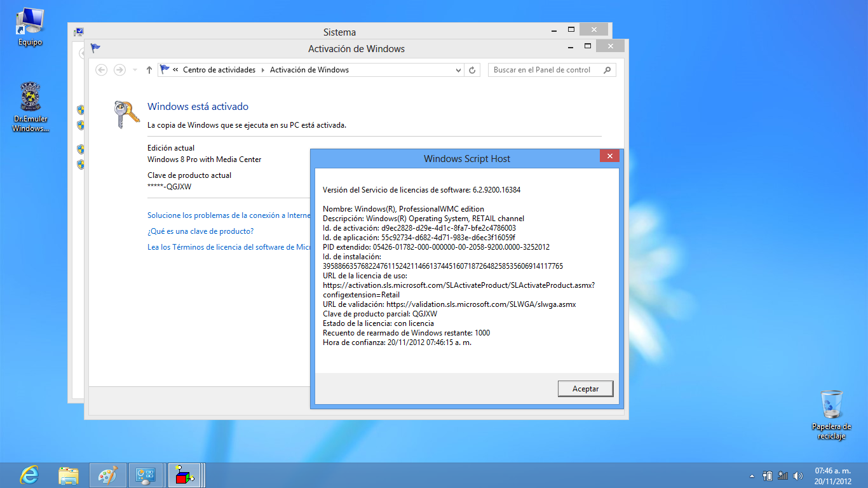
Task: Expand the address bar history dropdown
Action: pos(459,70)
